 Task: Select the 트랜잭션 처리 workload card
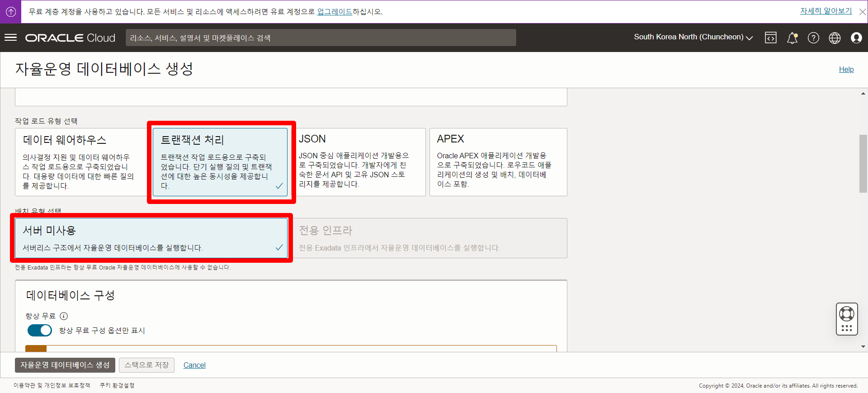pyautogui.click(x=220, y=162)
